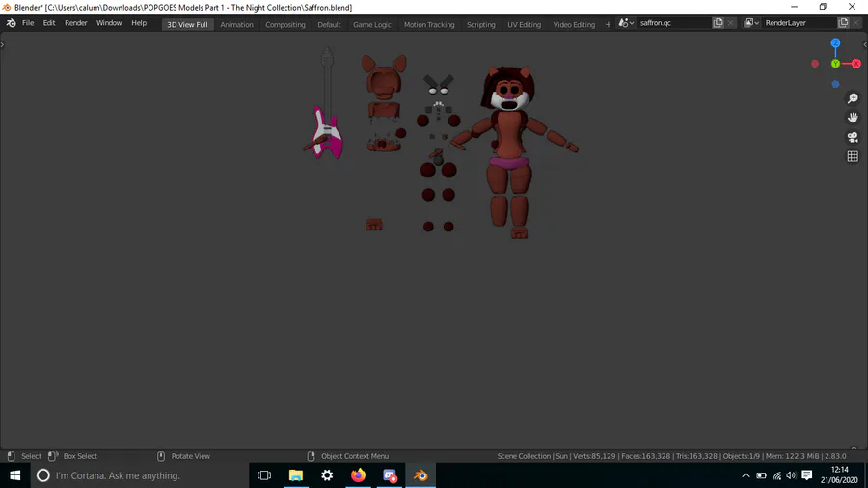Open the Windows Start menu
868x488 pixels.
click(x=14, y=475)
